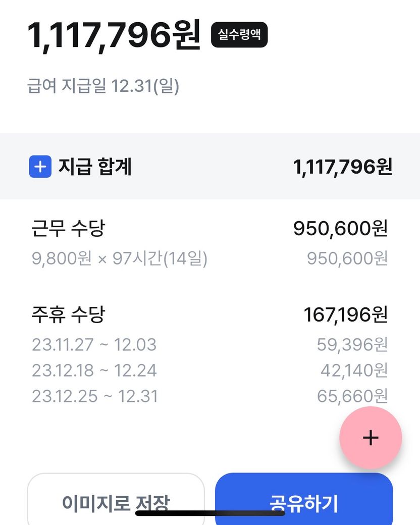Select the 23.11.27 ~ 12.03 weekly period

click(x=94, y=345)
